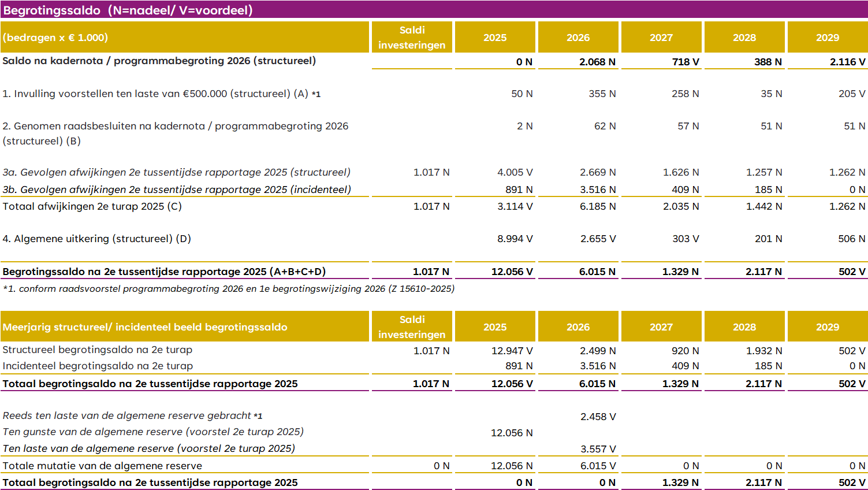Click 'Totaal afwijkingen 2e turap 2025 (C)' label
Viewport: 868px width, 490px height.
tap(92, 206)
